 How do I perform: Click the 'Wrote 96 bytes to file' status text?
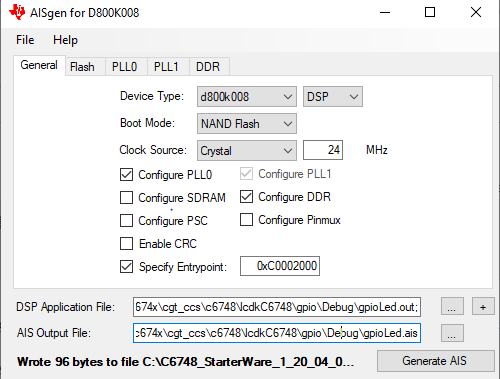[185, 362]
